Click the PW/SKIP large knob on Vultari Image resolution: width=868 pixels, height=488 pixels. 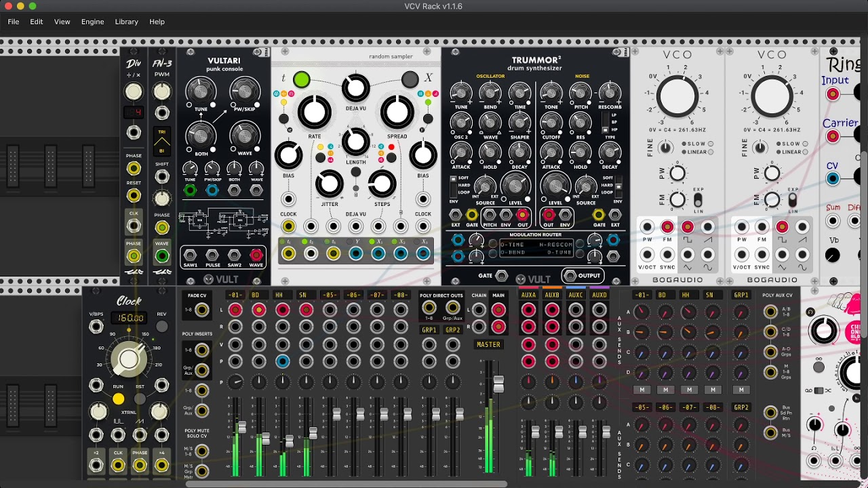pos(245,91)
